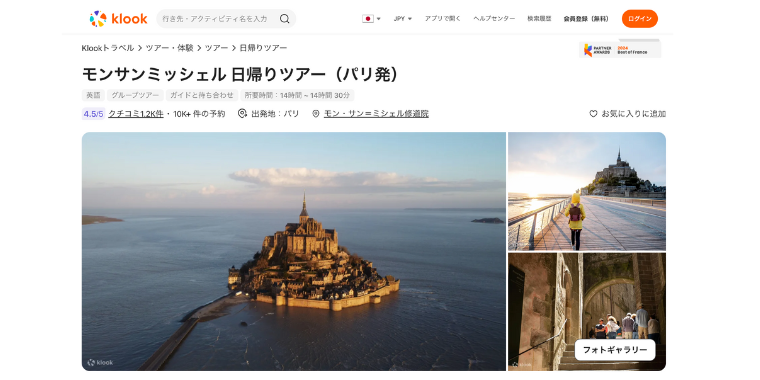Viewport: 760px width, 380px height.
Task: Go to Klookトラベル breadcrumb
Action: pos(108,48)
